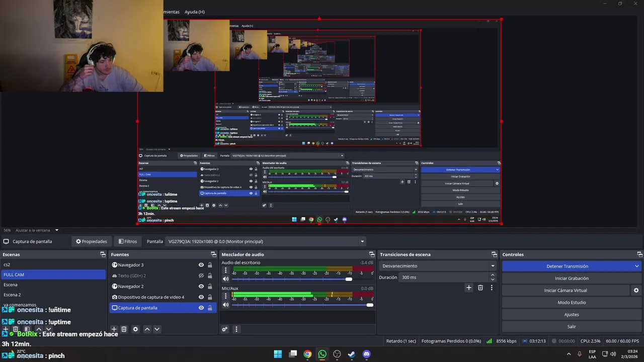
Task: Hide Dispositivo de captura de video 4 source
Action: pos(201,297)
